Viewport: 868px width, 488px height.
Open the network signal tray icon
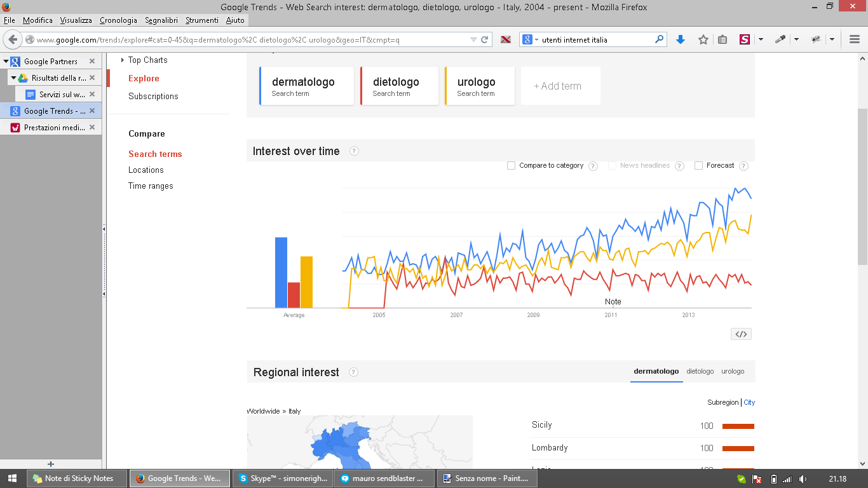point(787,479)
